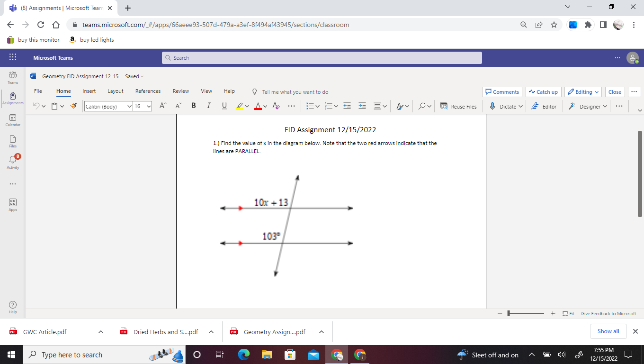Click the Paste clipboard icon

coord(55,106)
